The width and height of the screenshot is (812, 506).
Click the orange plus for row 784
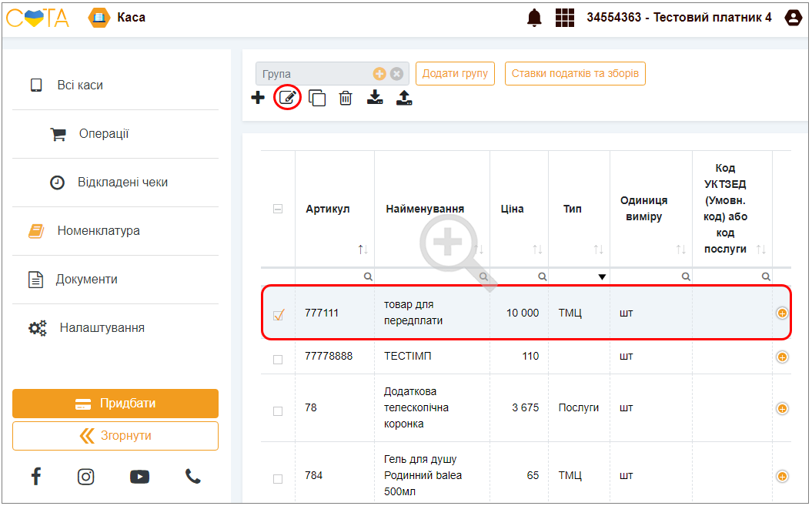click(782, 477)
